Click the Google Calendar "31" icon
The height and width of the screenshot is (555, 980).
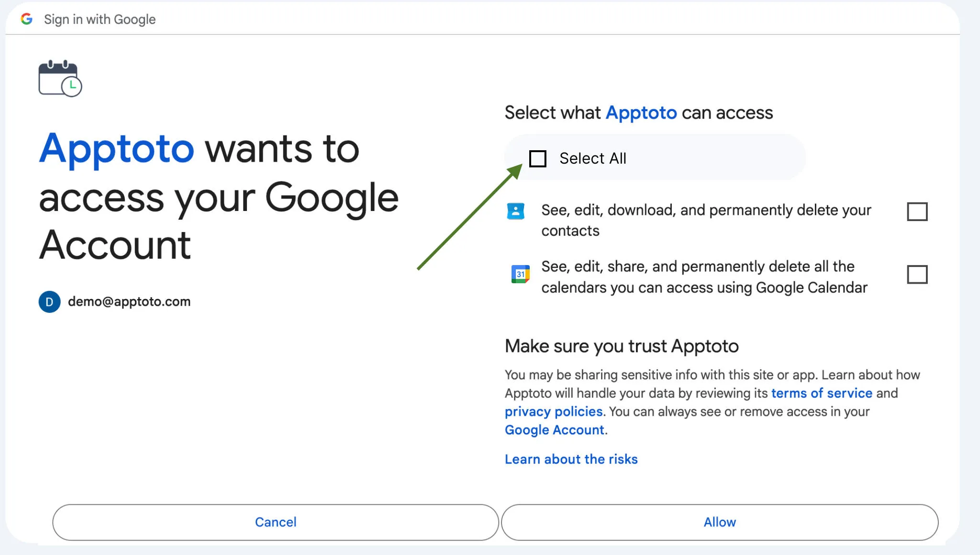[x=521, y=273]
